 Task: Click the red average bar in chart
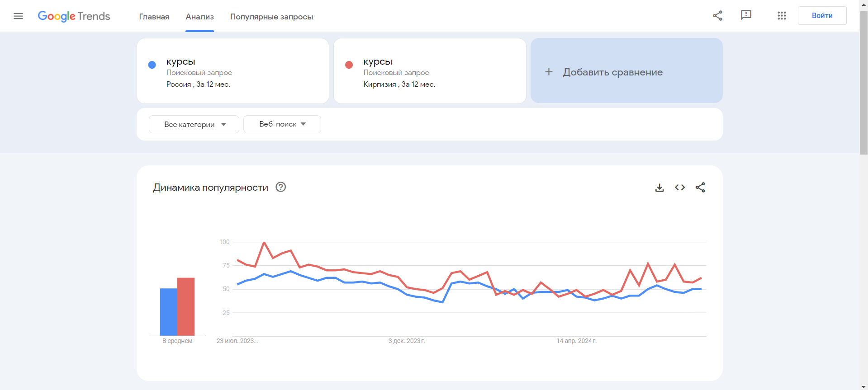(186, 306)
